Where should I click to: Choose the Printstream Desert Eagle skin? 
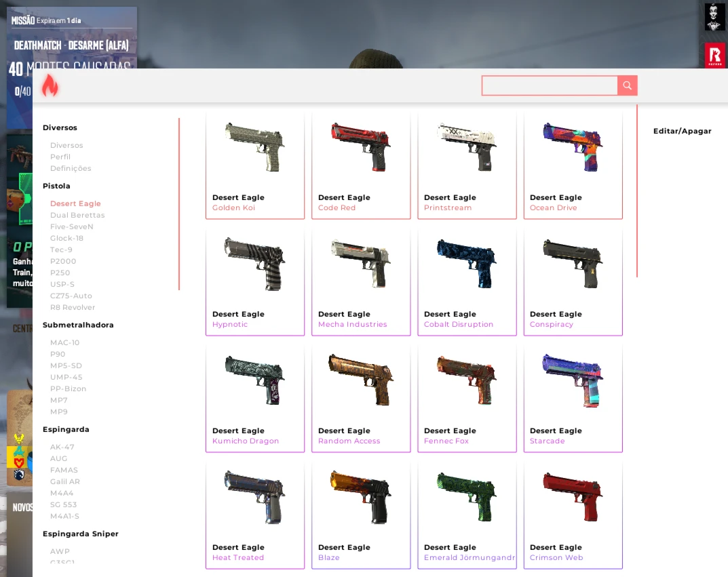click(x=467, y=165)
